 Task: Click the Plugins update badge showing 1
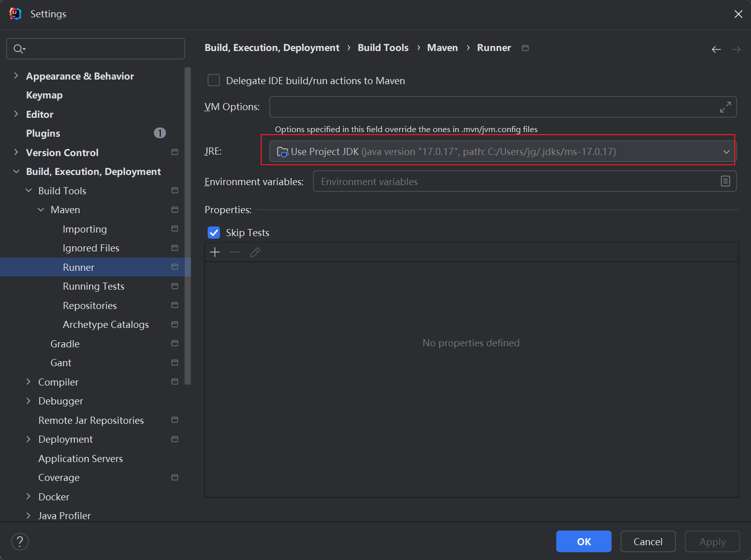[x=160, y=133]
